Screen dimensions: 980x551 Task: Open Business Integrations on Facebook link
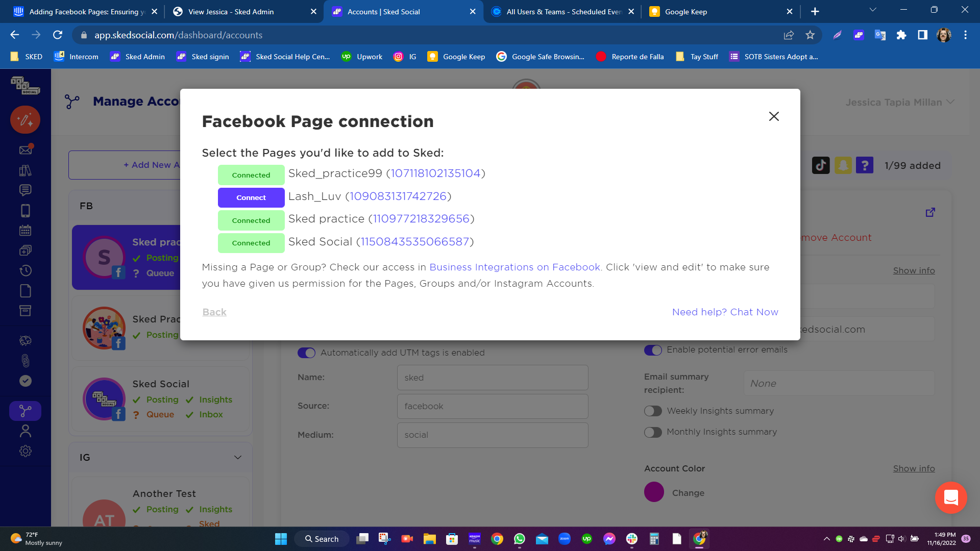514,267
